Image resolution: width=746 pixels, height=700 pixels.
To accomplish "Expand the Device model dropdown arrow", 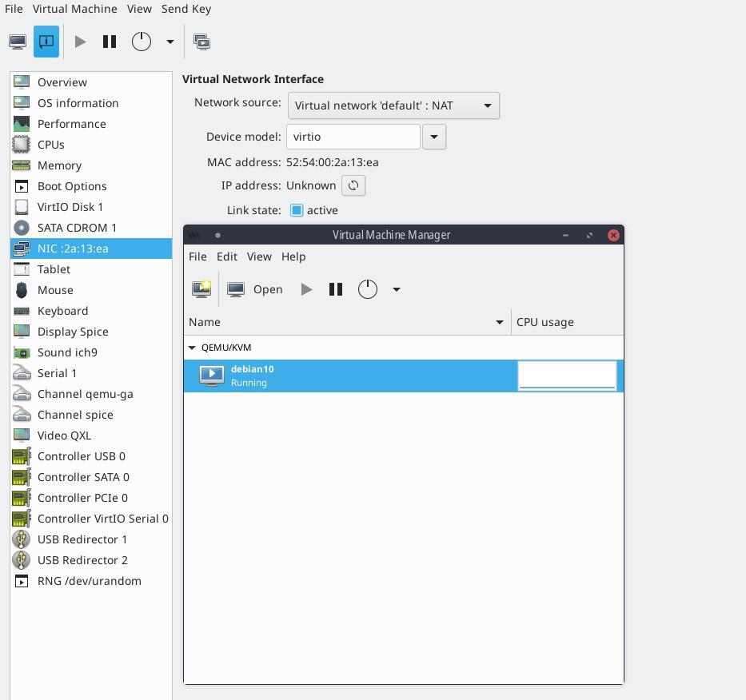I will (434, 137).
